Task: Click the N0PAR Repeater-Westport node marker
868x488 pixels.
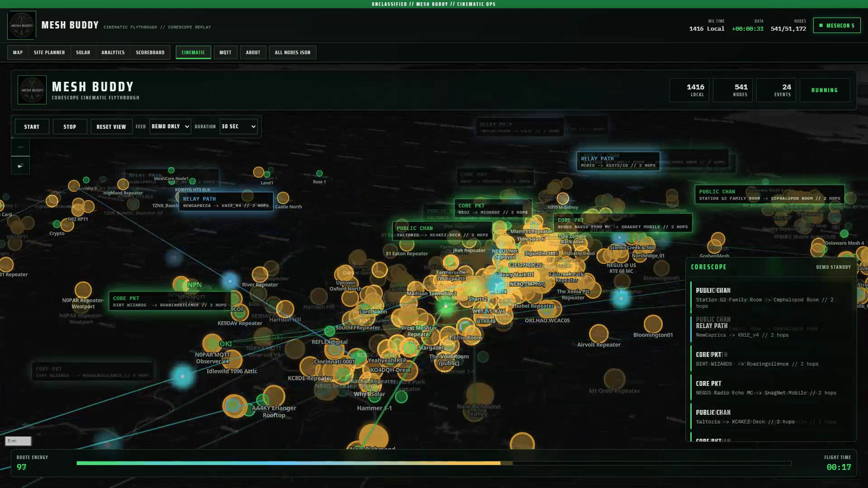Action: (x=83, y=290)
